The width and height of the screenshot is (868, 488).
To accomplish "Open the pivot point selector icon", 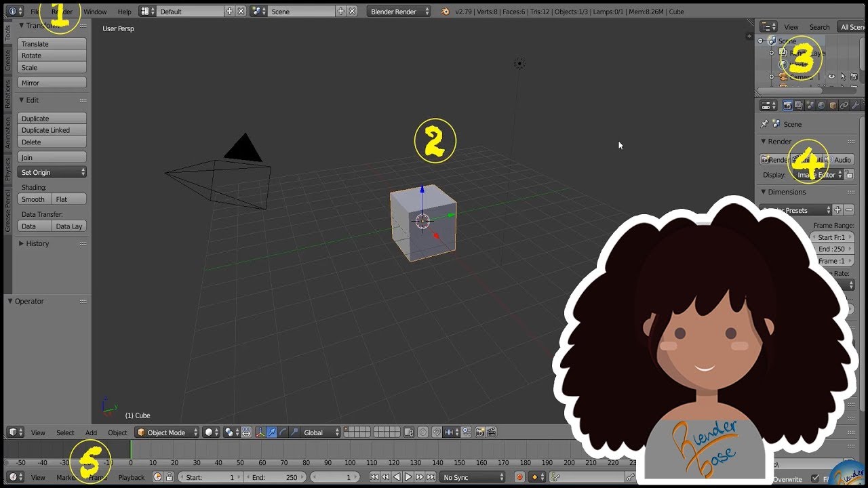I will pos(231,432).
